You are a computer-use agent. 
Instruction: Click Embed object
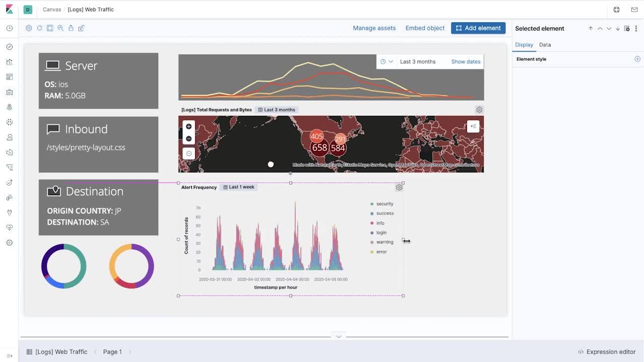(x=425, y=28)
